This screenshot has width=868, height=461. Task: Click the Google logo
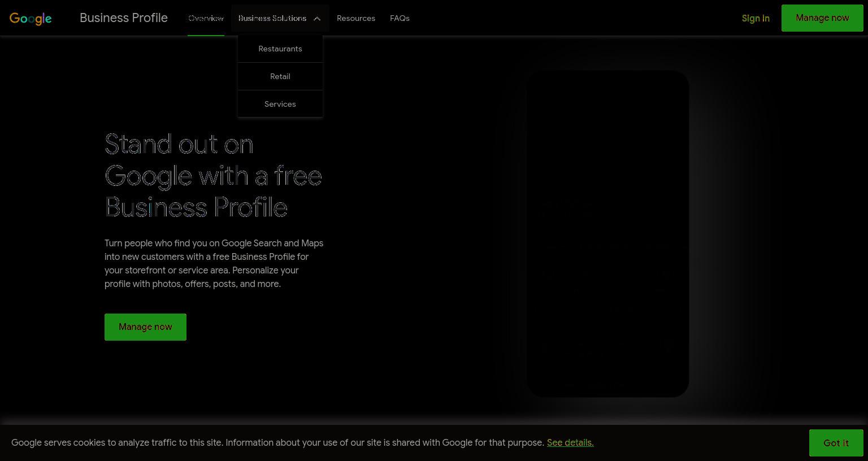point(31,18)
